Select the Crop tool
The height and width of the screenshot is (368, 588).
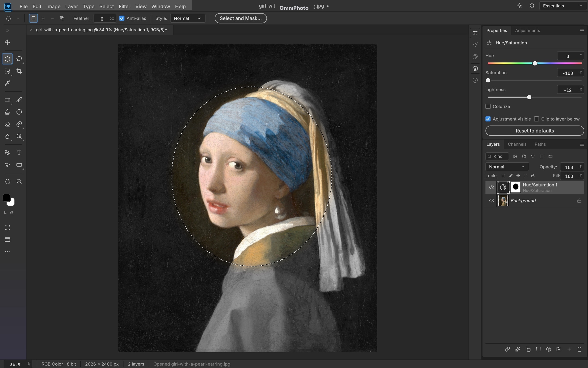pyautogui.click(x=19, y=71)
